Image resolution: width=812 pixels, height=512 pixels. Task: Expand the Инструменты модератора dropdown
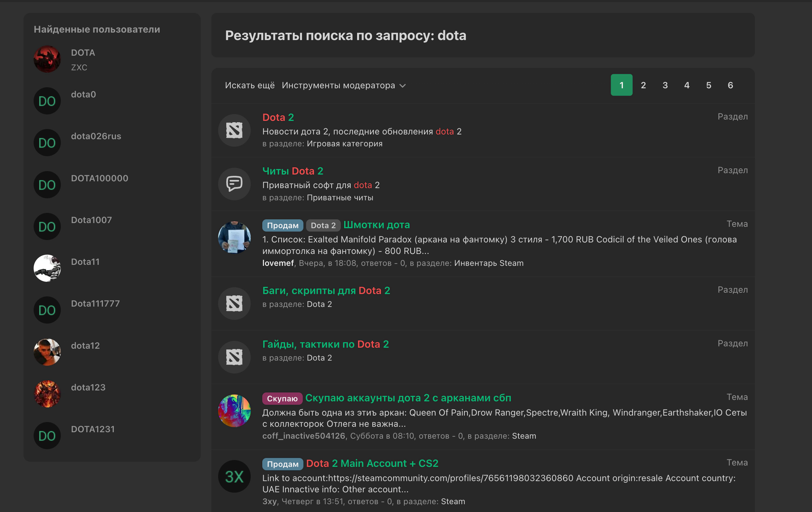coord(343,85)
